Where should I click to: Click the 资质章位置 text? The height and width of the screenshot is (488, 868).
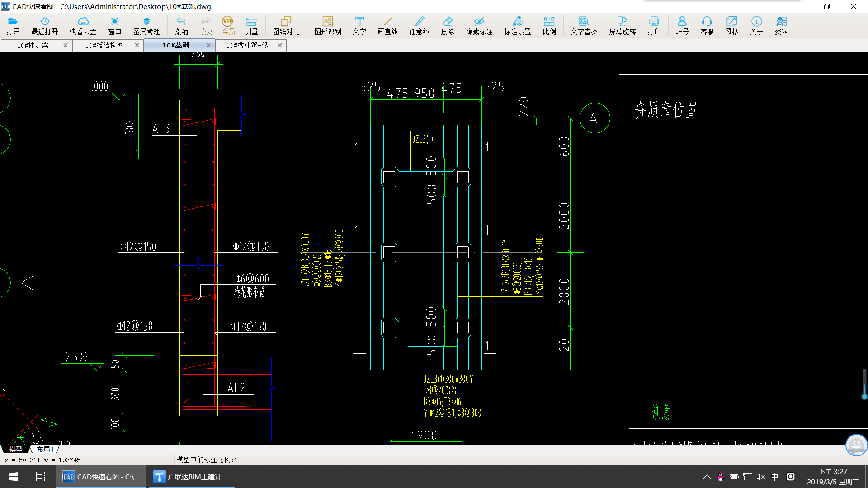(665, 110)
